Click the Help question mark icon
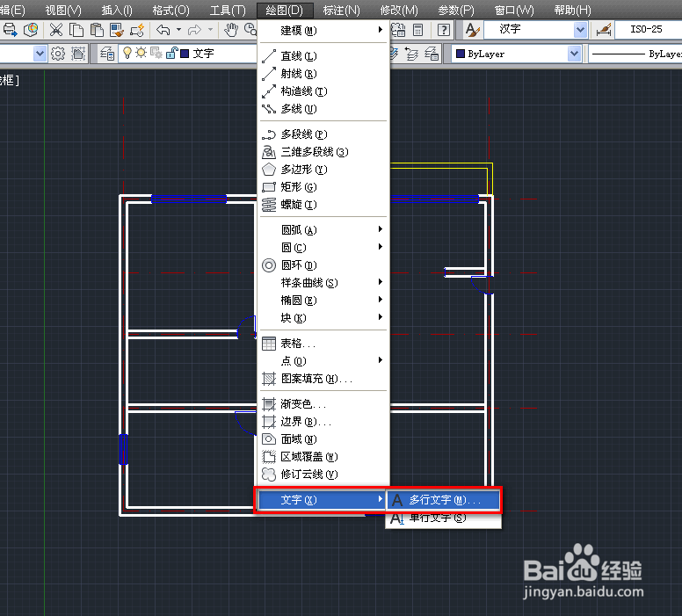This screenshot has width=682, height=616. (444, 30)
